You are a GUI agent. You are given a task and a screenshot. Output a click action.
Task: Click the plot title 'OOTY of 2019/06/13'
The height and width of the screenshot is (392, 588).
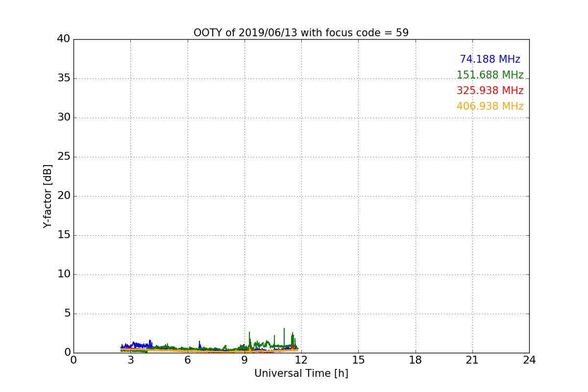click(x=246, y=33)
